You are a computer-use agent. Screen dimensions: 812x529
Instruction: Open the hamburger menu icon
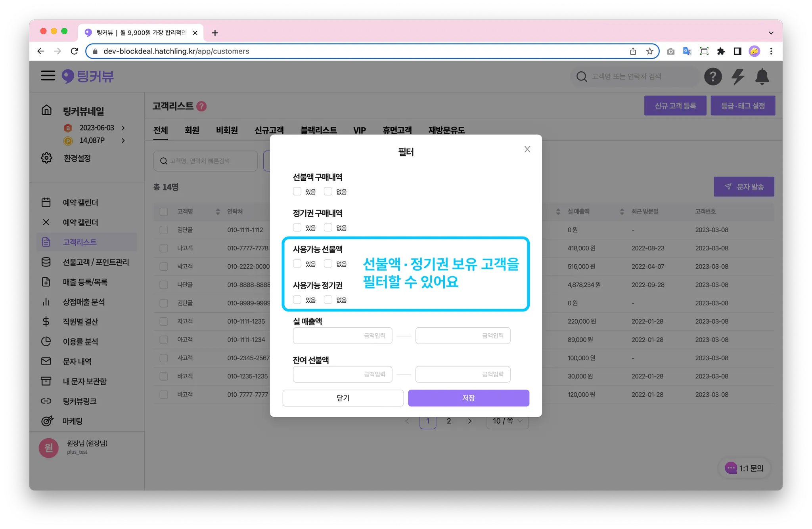pyautogui.click(x=48, y=76)
